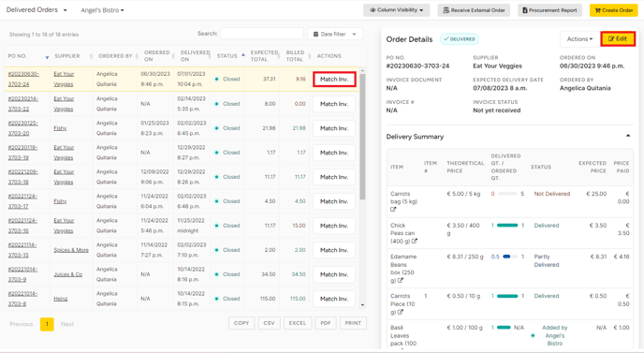Sort table by Expected Total column
Image resolution: width=644 pixels, height=353 pixels.
(265, 56)
